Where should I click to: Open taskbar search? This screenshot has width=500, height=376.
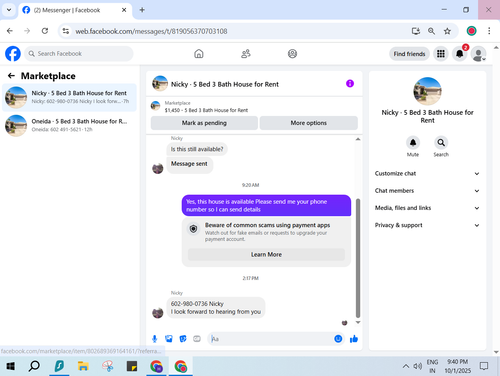tap(34, 366)
